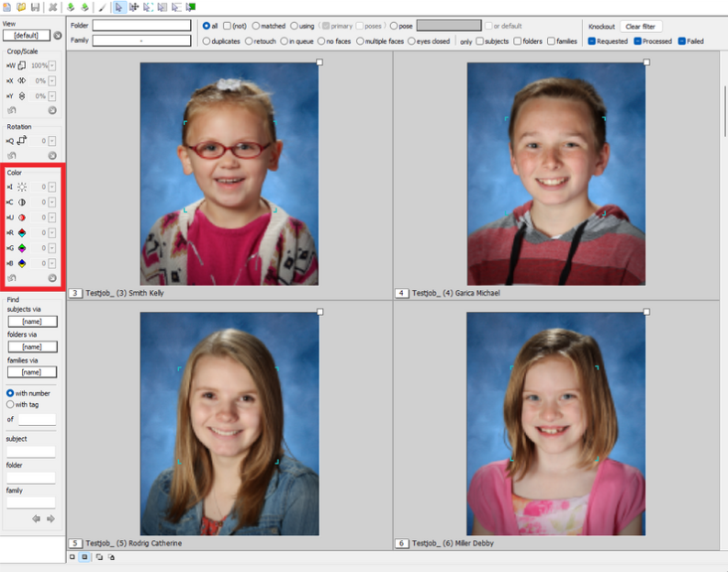Click the Find 'of' number field
Image resolution: width=728 pixels, height=572 pixels.
click(x=37, y=420)
